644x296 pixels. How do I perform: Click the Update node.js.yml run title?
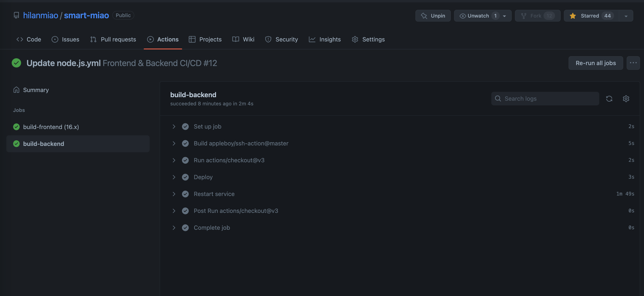click(63, 63)
